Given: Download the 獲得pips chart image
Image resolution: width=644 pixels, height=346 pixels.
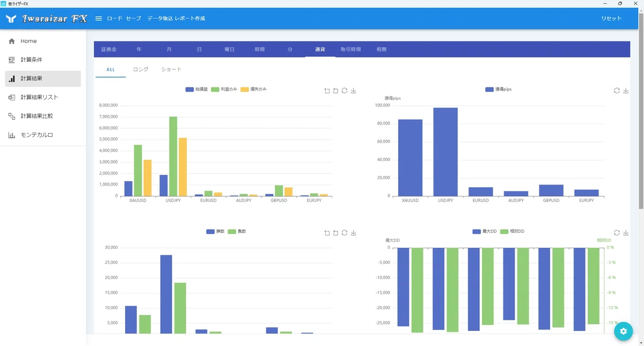Looking at the screenshot, I should 626,91.
